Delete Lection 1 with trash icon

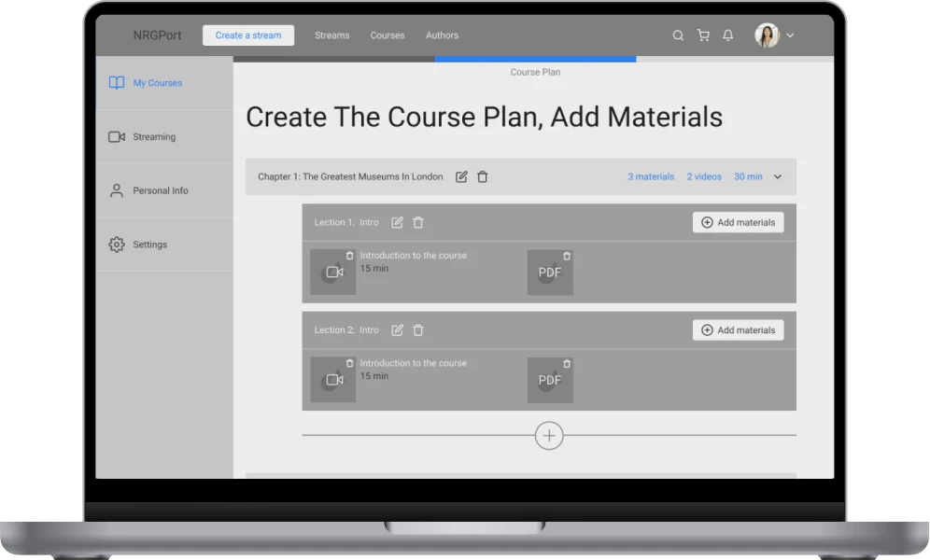click(x=418, y=222)
